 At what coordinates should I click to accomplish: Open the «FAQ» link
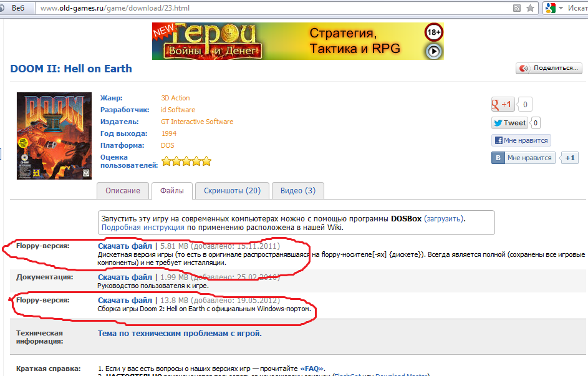tap(312, 369)
